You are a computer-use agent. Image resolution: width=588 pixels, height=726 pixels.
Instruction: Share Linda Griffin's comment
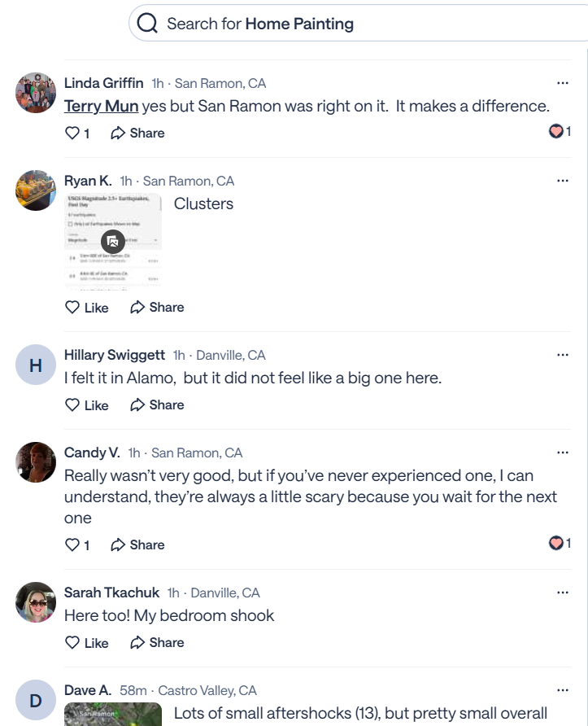137,133
